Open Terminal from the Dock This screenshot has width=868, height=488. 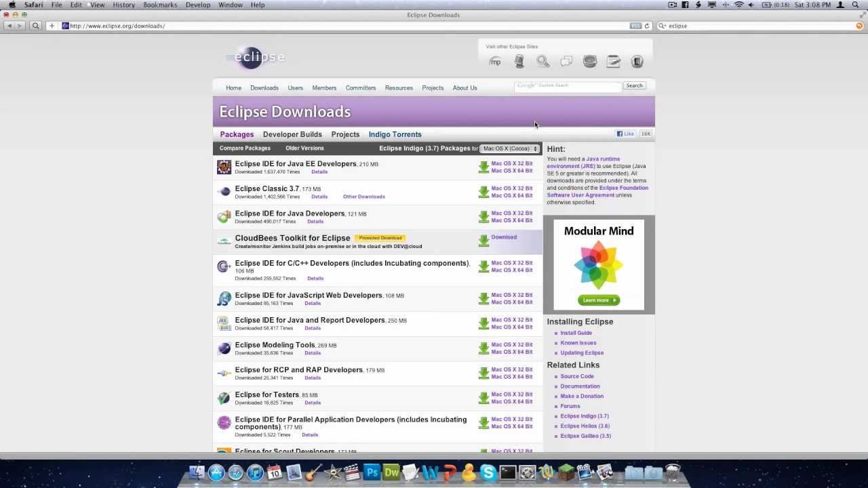tap(508, 472)
